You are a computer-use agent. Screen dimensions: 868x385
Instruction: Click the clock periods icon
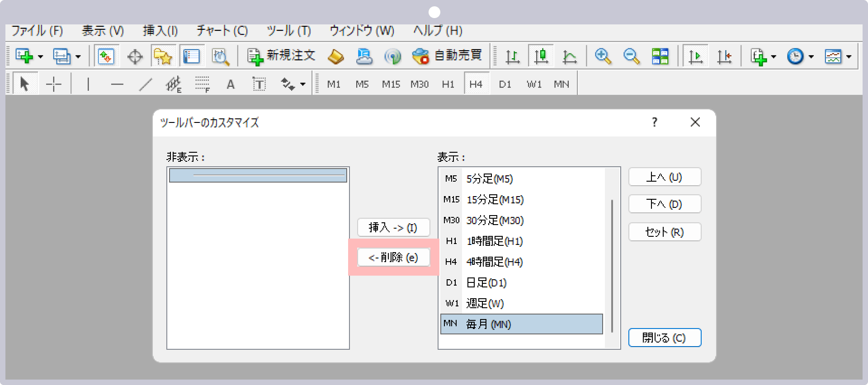795,56
